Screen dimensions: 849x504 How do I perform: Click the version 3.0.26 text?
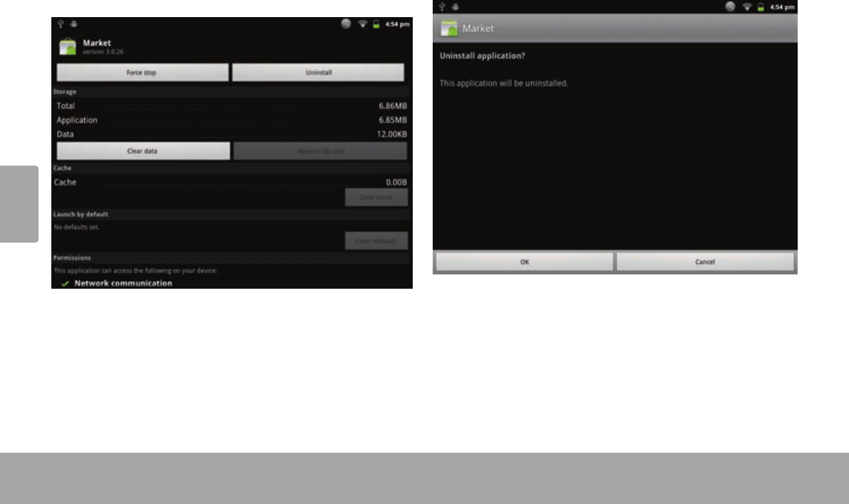click(x=103, y=52)
